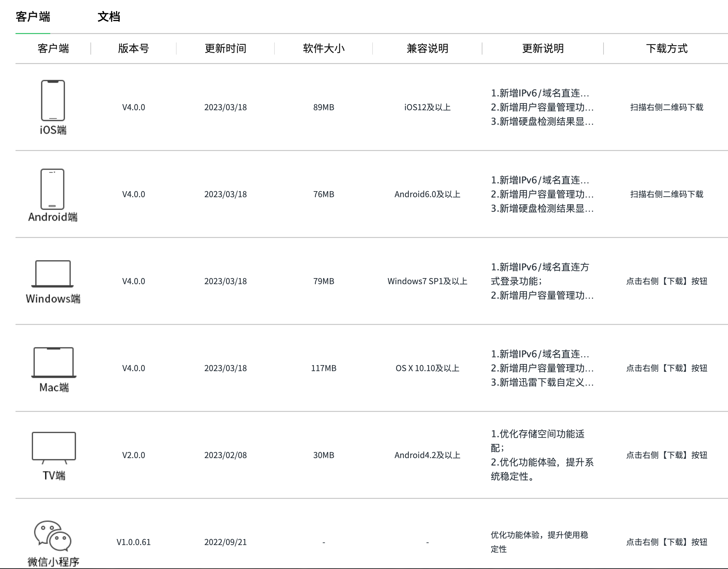Click 微信小程序 row 点击右侧【下载】按钮 text
The image size is (728, 569).
tap(667, 542)
